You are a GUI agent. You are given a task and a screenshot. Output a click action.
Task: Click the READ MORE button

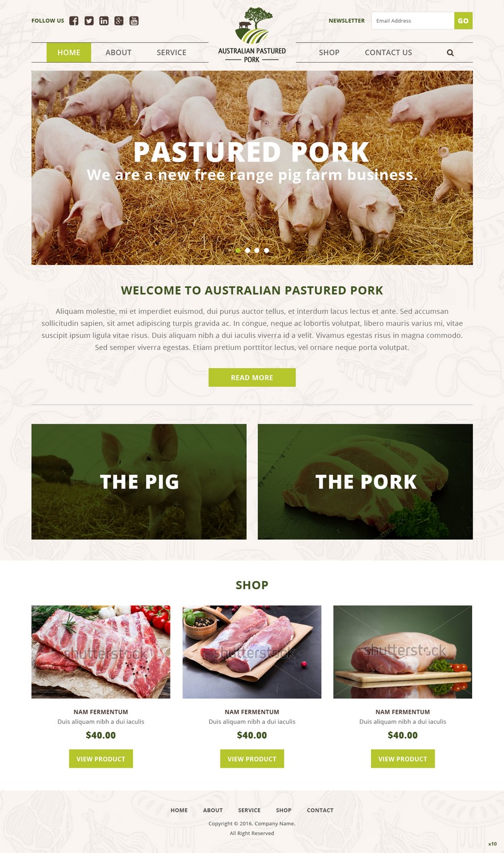pos(252,378)
